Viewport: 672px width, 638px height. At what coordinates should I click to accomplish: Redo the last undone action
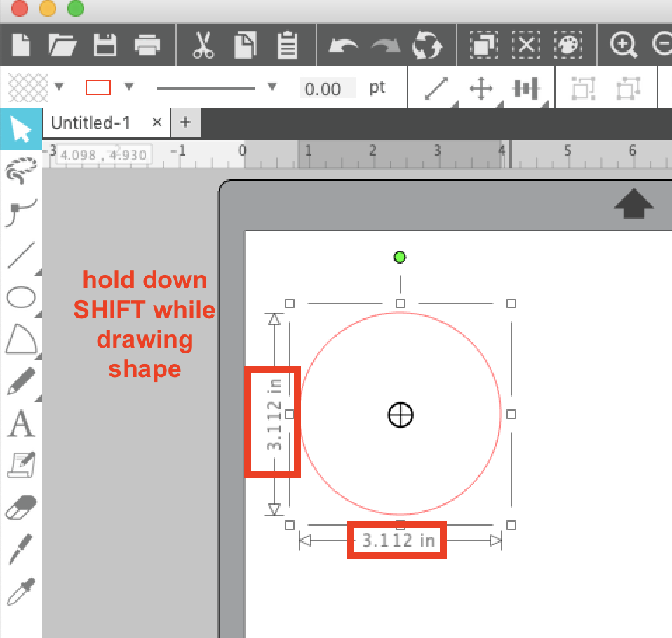(385, 46)
